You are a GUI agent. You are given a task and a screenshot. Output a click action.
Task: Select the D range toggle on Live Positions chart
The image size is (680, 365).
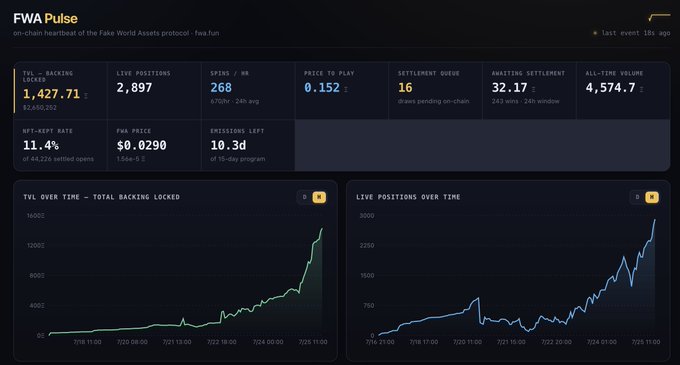click(637, 197)
